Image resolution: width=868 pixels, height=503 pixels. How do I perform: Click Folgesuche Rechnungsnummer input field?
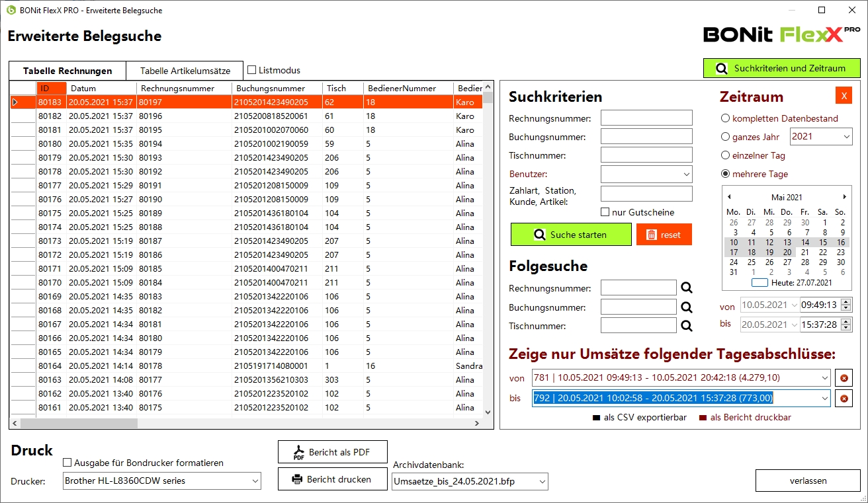[638, 288]
